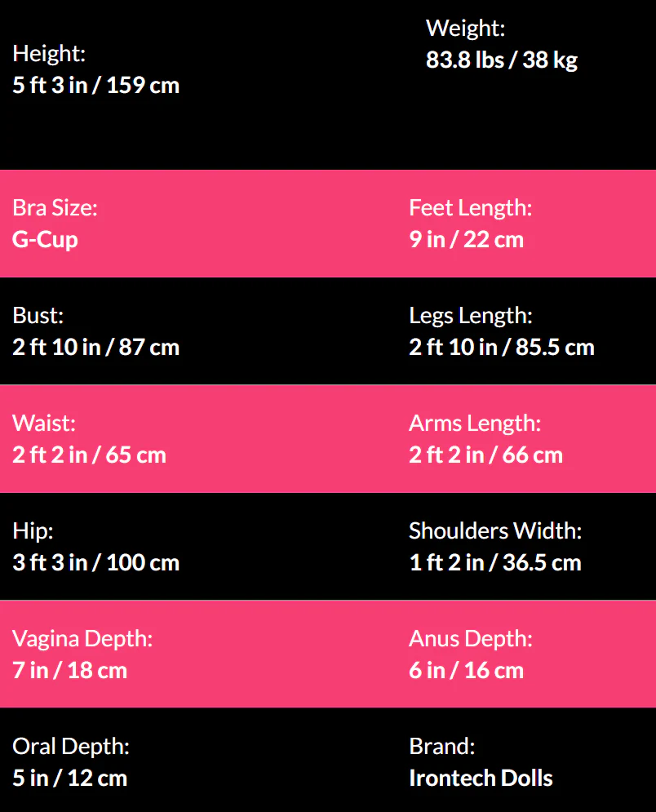Image resolution: width=656 pixels, height=812 pixels.
Task: Select the 2 ft 2 in / 66 cm value
Action: tap(485, 455)
